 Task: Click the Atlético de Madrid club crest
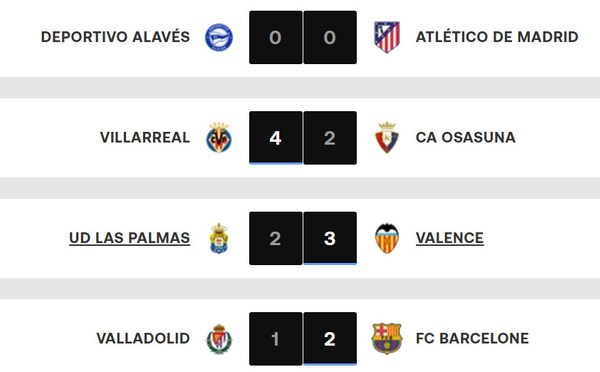[x=387, y=37]
